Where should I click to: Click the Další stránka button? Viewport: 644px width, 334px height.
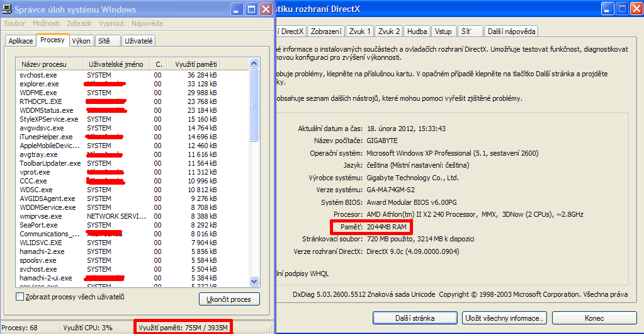[x=415, y=318]
